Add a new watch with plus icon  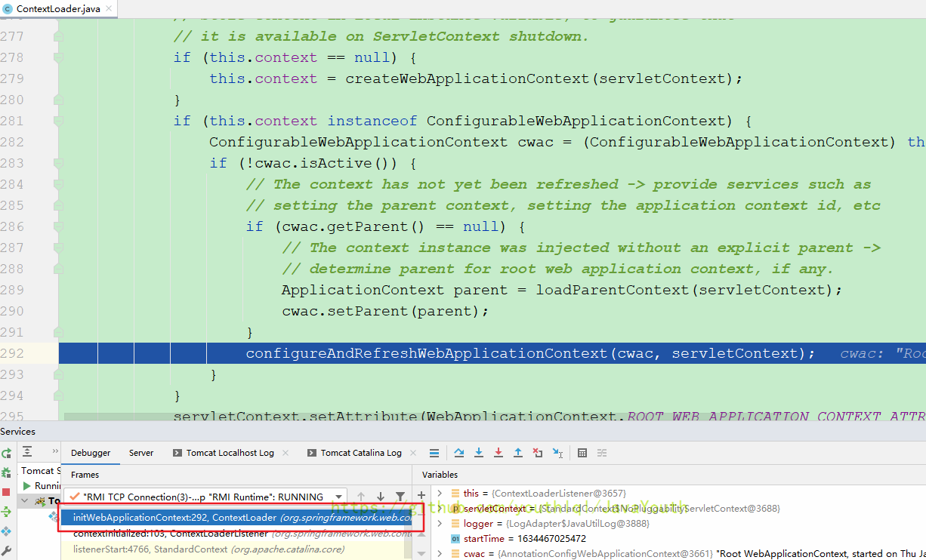click(x=421, y=495)
